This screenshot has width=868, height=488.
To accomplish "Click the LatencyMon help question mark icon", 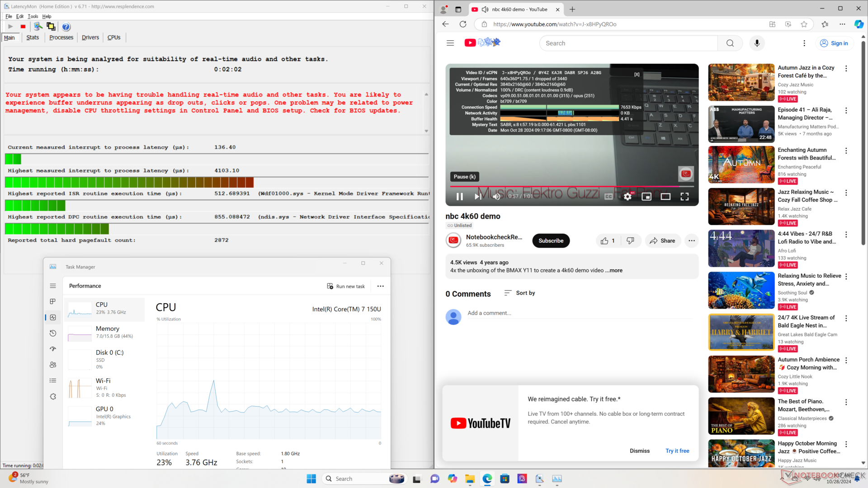I will pos(66,27).
